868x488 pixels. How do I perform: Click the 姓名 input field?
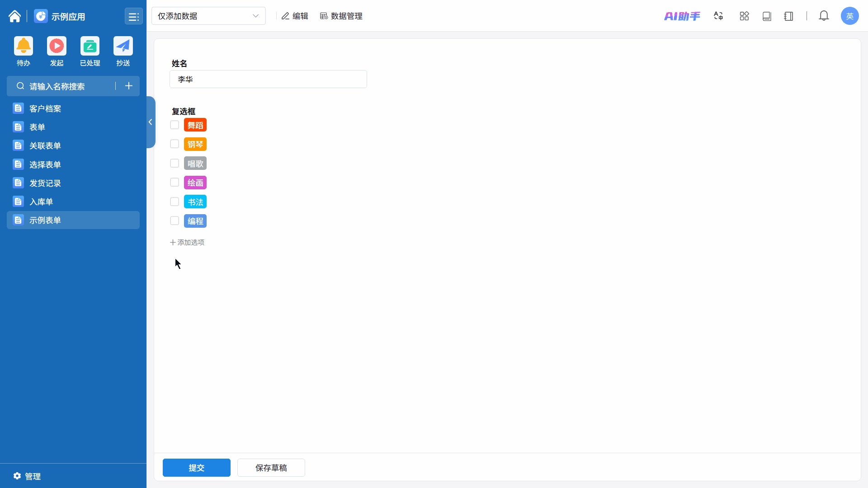[268, 80]
